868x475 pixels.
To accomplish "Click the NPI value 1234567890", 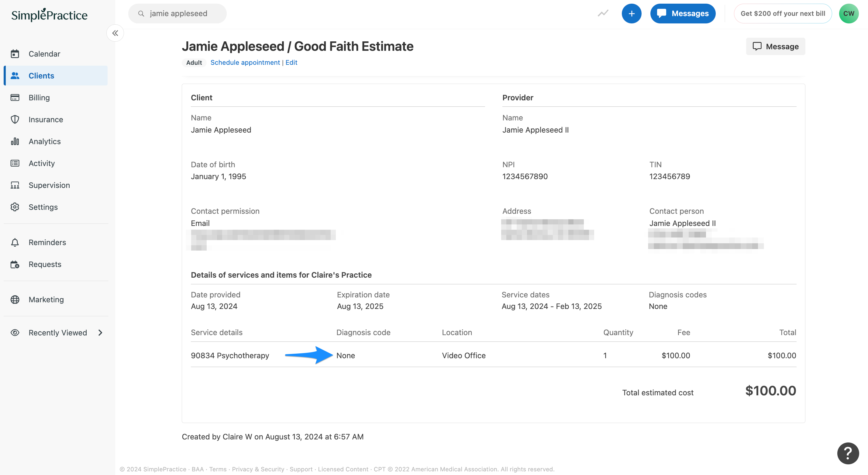I will (x=525, y=176).
